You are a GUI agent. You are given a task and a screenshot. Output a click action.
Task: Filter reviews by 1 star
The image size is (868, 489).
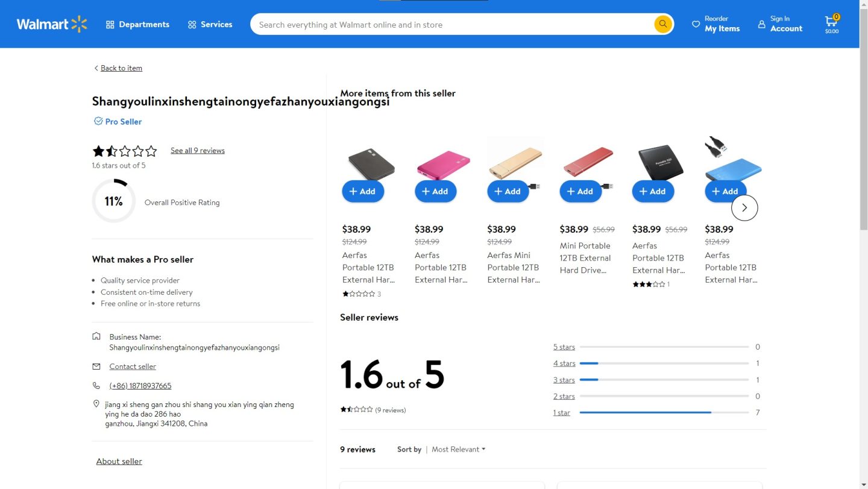point(561,413)
